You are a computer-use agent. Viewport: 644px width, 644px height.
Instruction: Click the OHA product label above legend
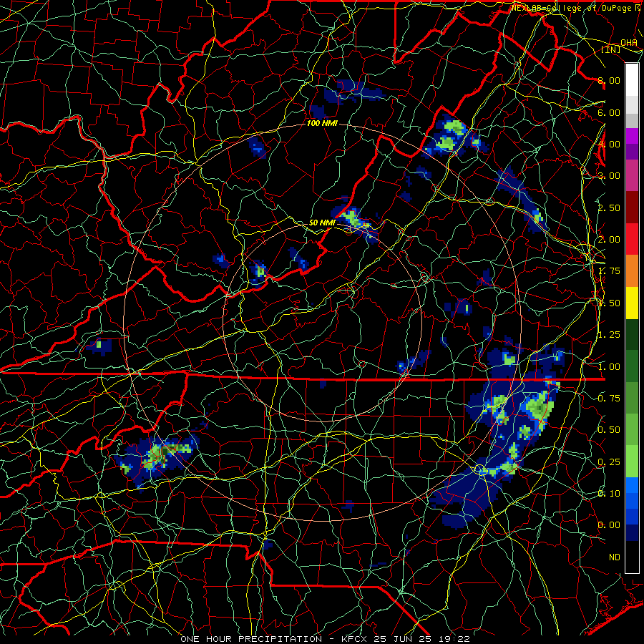[x=629, y=43]
